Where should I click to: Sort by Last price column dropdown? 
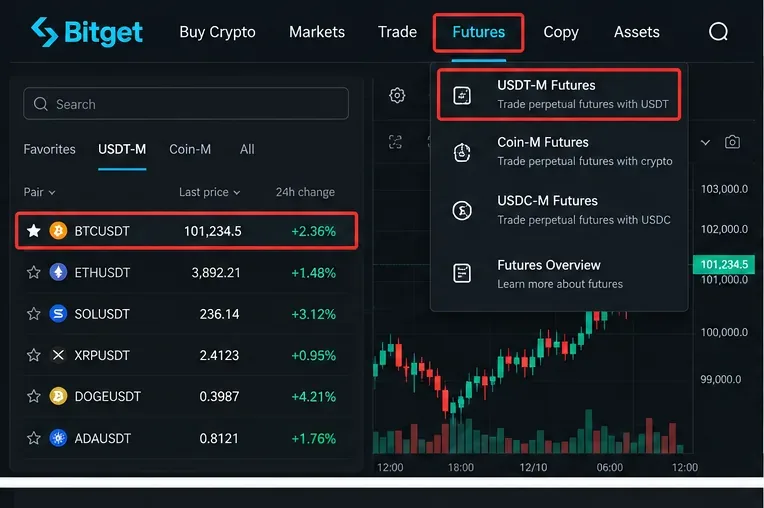click(210, 192)
